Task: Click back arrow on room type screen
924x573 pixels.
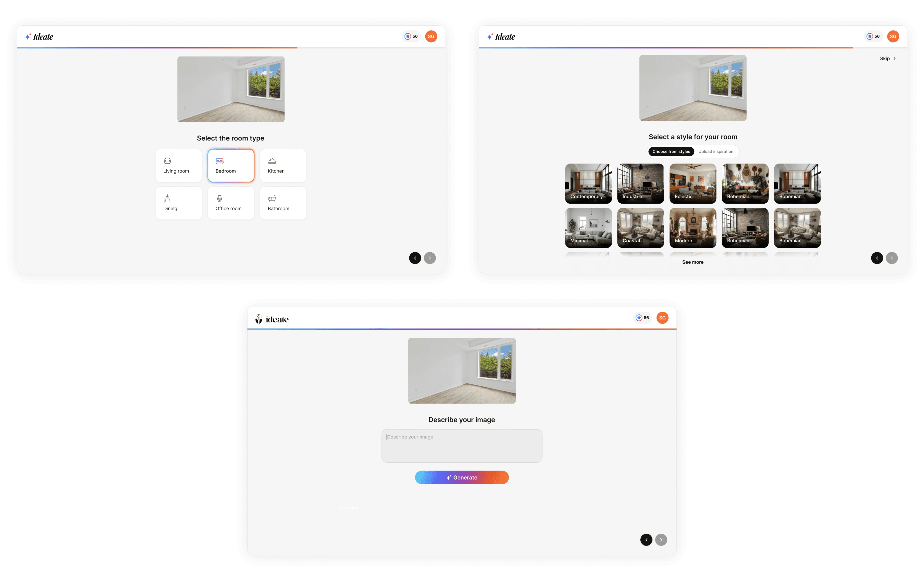Action: (415, 258)
